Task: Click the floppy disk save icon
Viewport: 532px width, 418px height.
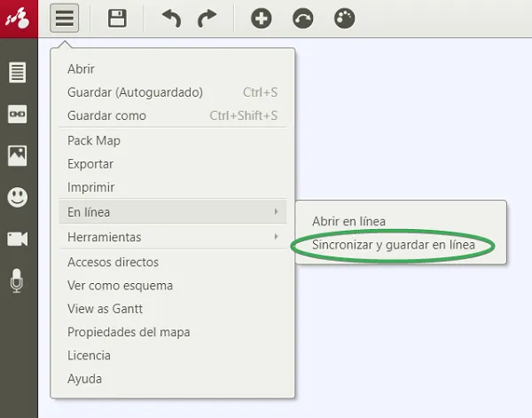Action: pyautogui.click(x=117, y=19)
